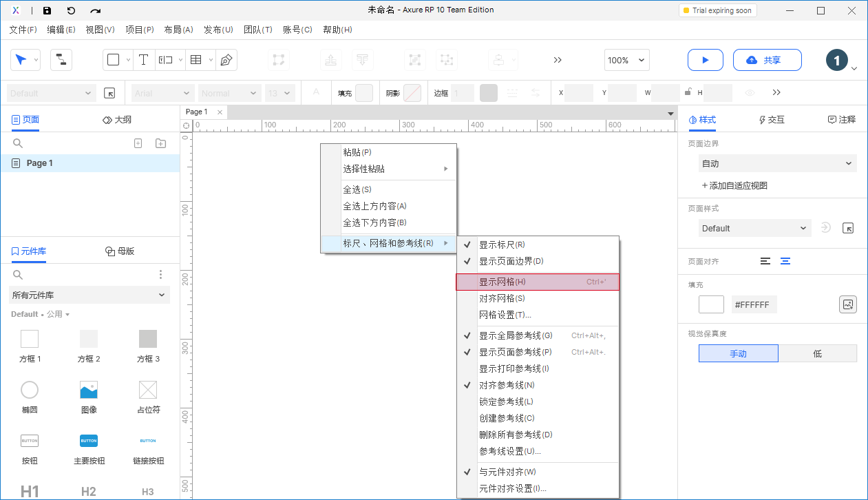Select the Connect tool icon

(61, 60)
